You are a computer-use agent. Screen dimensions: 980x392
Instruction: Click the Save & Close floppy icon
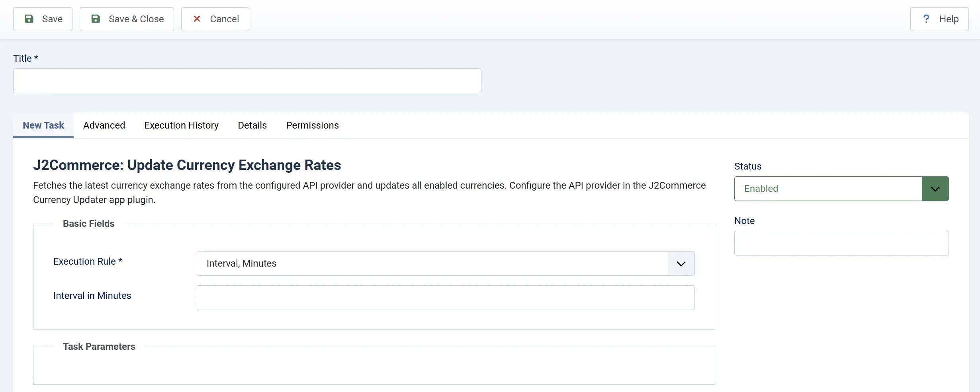pyautogui.click(x=96, y=19)
